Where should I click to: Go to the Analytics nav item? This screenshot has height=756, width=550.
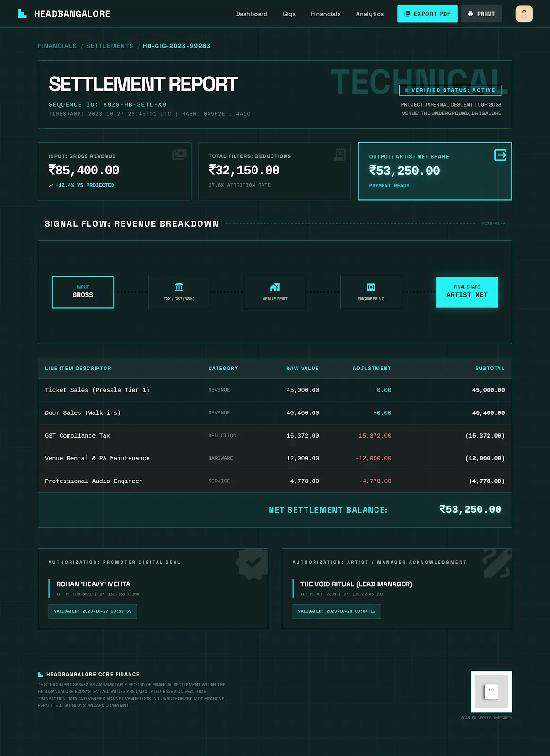pos(369,14)
